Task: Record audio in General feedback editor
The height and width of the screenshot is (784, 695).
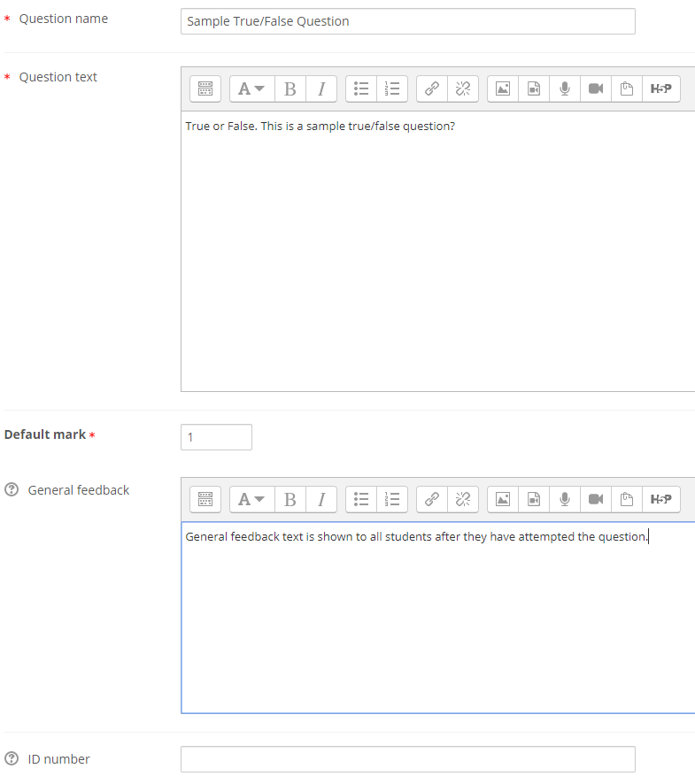Action: tap(565, 499)
